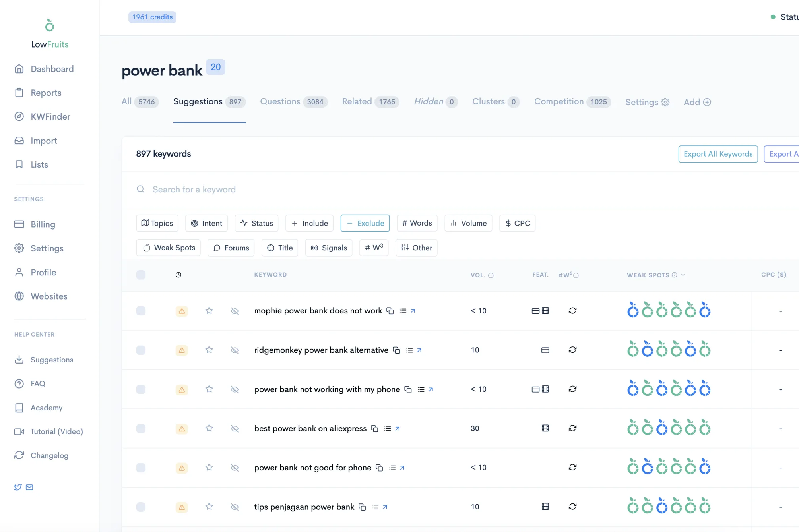
Task: Click warning icon on 'best power bank on aliexpress' row
Action: tap(182, 429)
